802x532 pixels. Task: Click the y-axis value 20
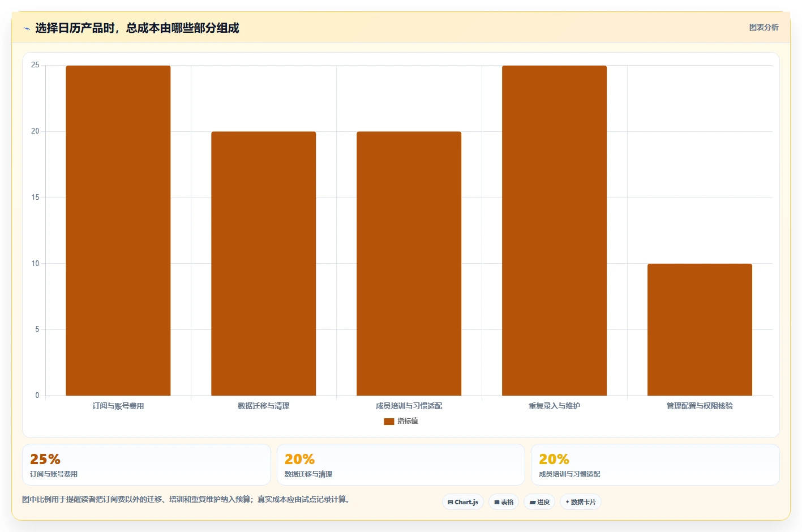point(35,131)
